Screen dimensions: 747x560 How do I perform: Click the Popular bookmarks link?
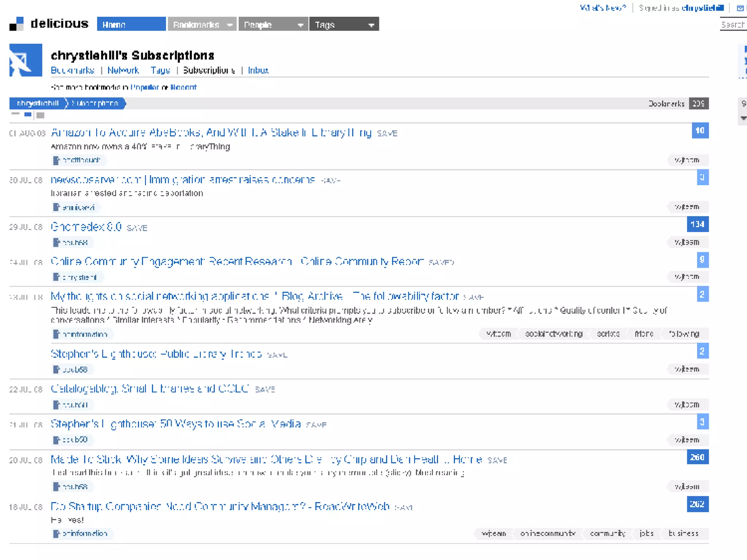(x=144, y=87)
